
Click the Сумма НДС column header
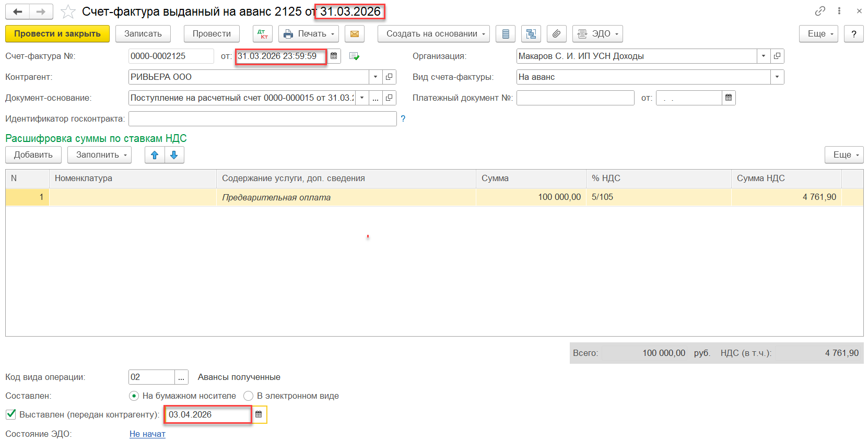point(787,178)
